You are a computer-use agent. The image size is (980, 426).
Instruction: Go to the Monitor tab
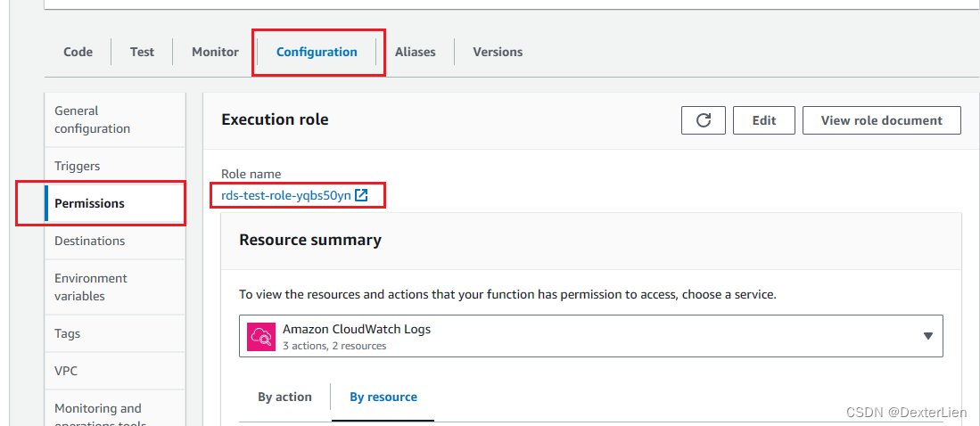click(x=215, y=52)
